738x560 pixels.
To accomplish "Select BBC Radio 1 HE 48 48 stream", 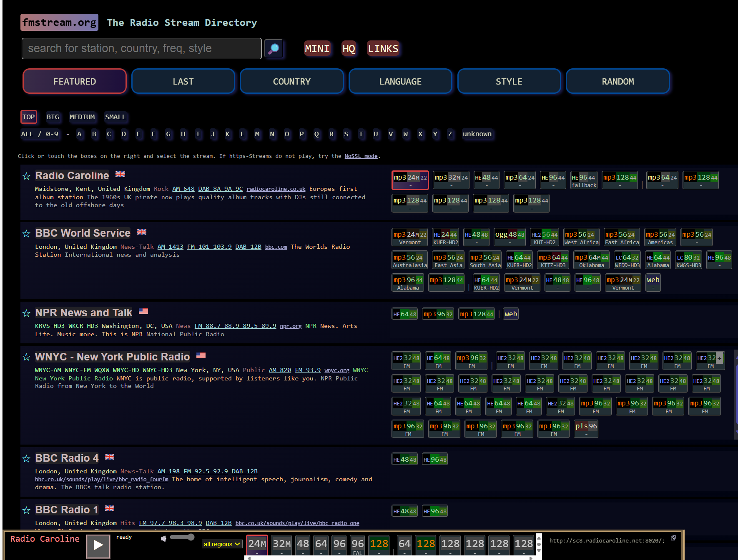I will [404, 511].
